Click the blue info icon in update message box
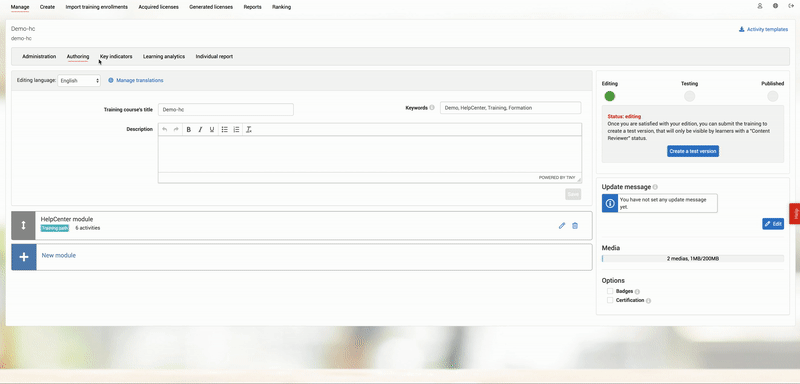 610,203
